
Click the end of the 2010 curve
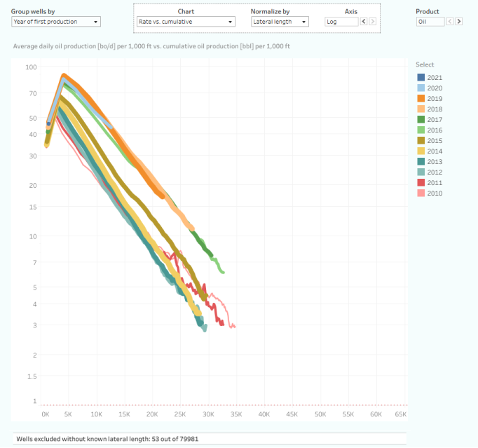234,327
